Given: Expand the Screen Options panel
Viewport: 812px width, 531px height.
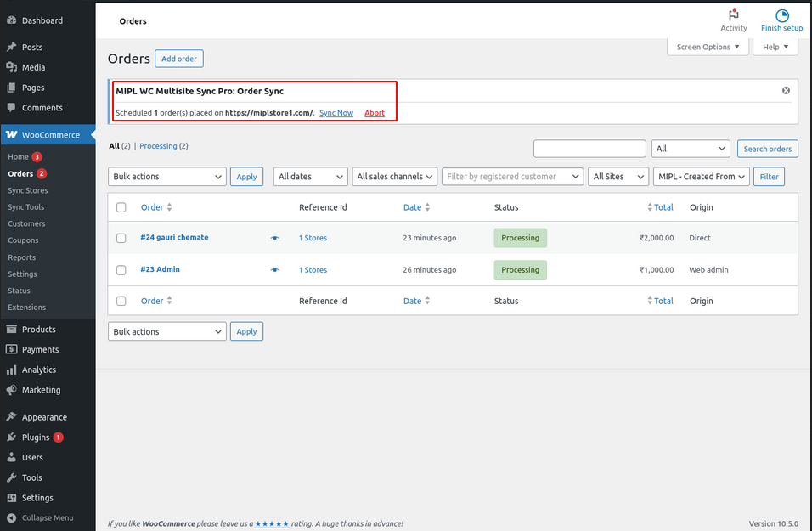Looking at the screenshot, I should point(708,48).
